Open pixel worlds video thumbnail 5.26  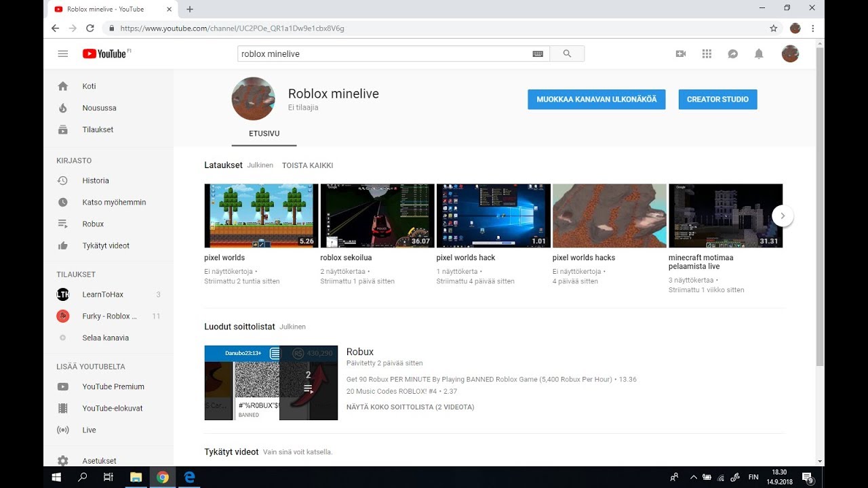click(261, 216)
